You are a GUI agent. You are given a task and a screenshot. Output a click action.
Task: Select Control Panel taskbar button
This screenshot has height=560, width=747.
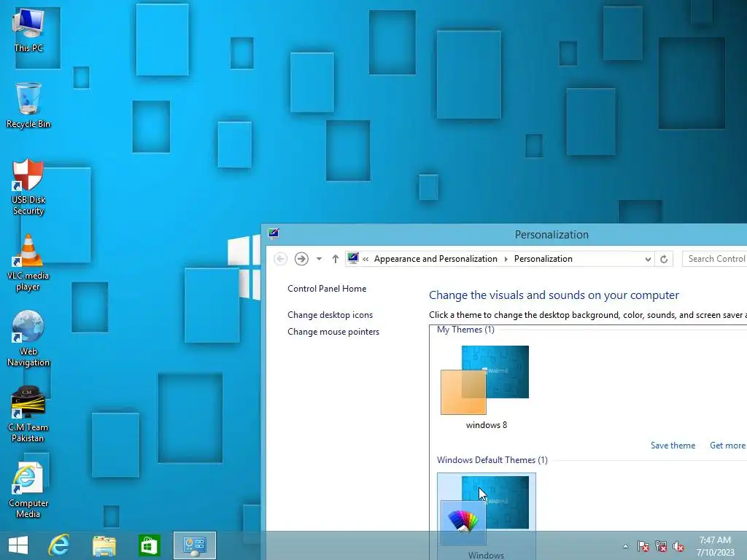coord(194,545)
